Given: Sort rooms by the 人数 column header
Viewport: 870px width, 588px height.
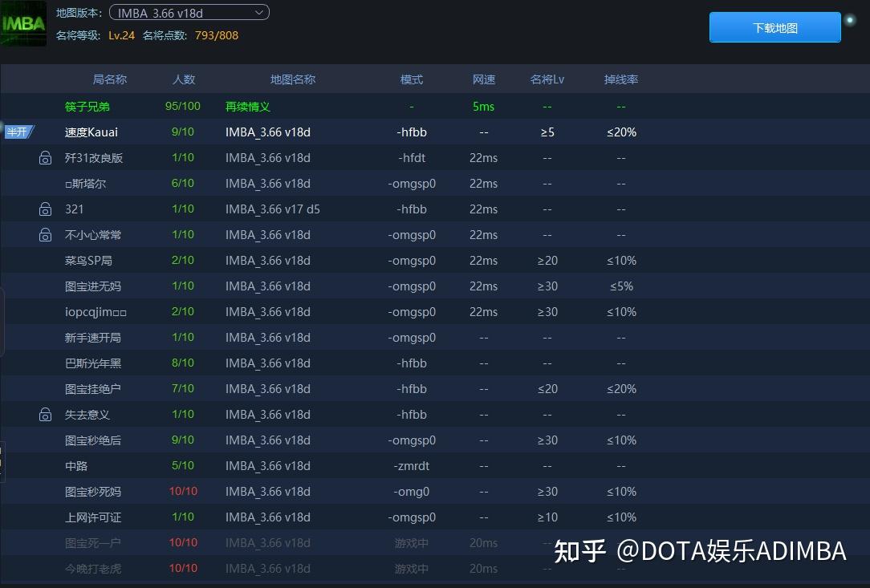Looking at the screenshot, I should point(183,79).
